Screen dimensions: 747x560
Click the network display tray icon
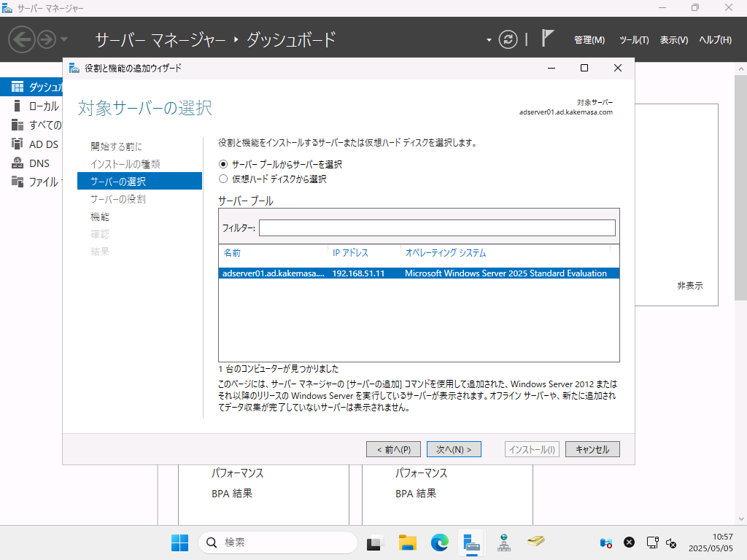(x=652, y=542)
